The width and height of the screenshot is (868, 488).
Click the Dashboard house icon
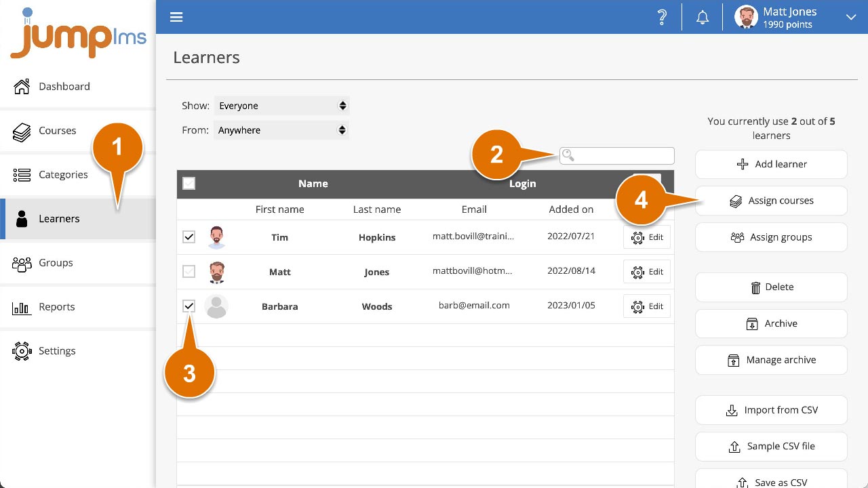pos(22,86)
